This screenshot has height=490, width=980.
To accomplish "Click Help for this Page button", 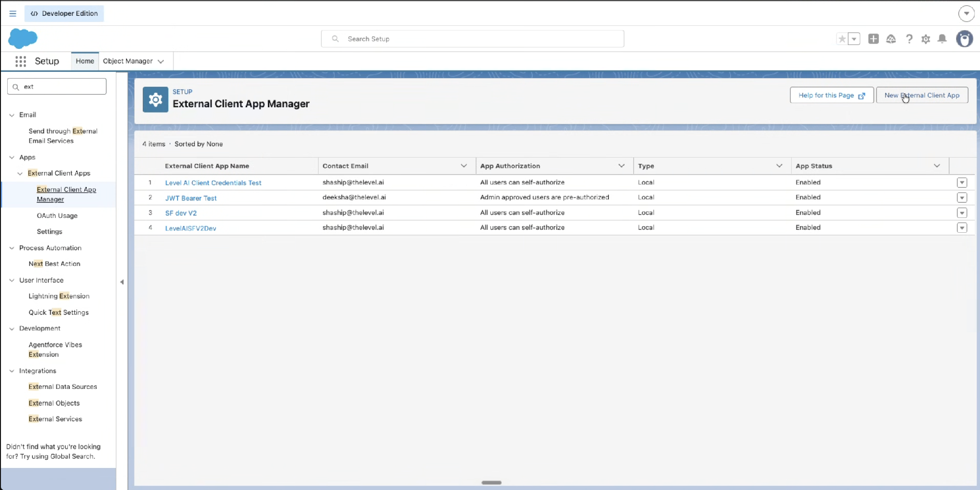I will (x=832, y=95).
